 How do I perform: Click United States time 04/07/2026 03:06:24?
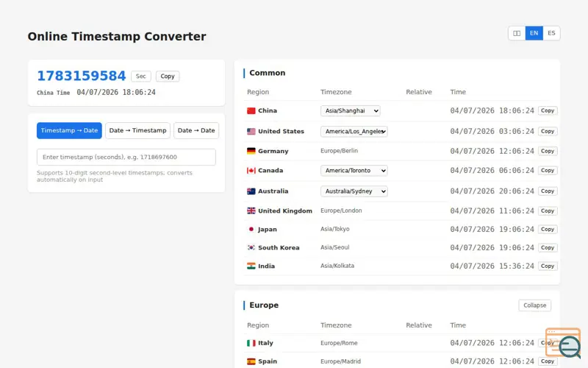(x=492, y=132)
